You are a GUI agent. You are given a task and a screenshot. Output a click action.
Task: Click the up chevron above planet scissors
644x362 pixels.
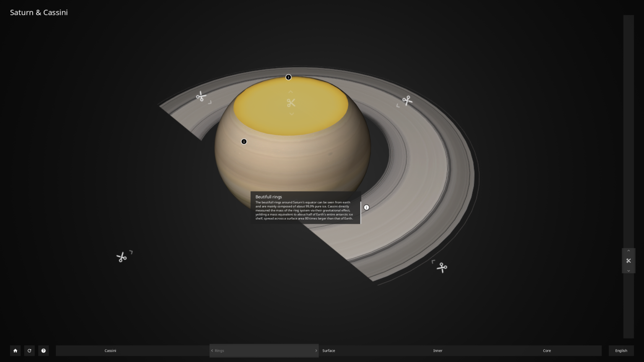click(291, 92)
